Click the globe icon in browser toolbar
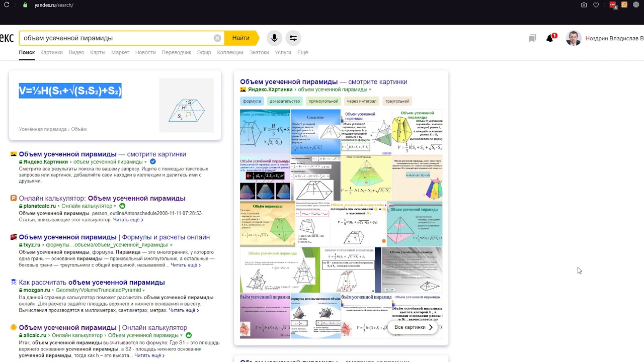Image resolution: width=644 pixels, height=362 pixels. point(635,5)
